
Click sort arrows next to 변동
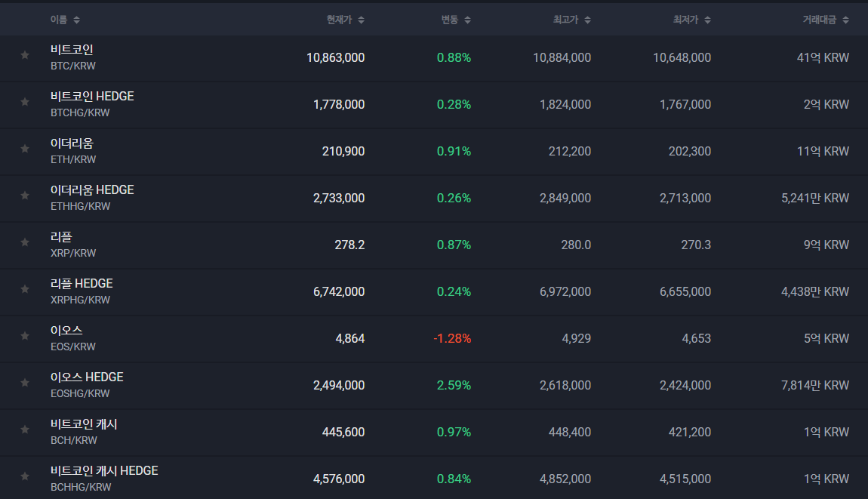click(x=467, y=20)
